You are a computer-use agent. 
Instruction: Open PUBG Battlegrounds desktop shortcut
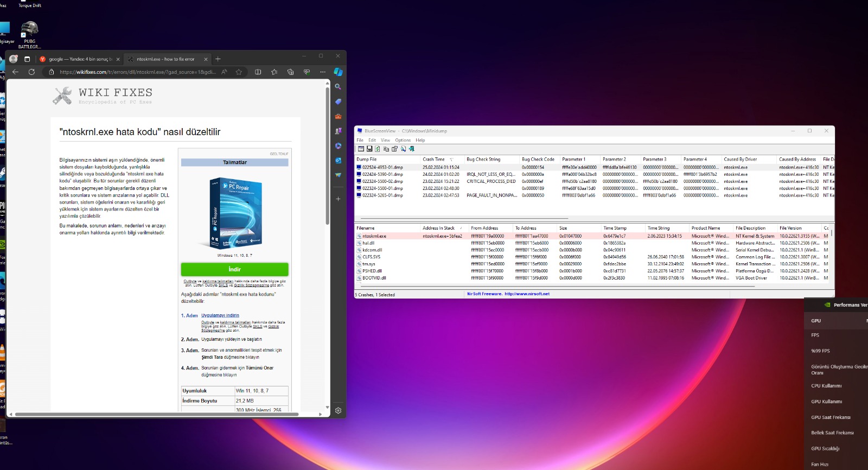click(29, 35)
